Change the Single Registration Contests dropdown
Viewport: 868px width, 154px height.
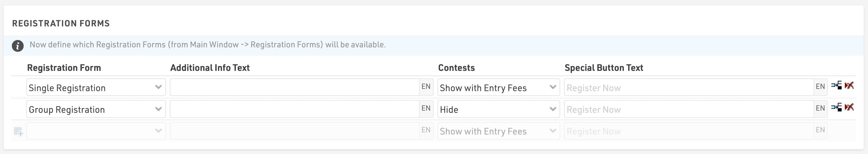498,87
